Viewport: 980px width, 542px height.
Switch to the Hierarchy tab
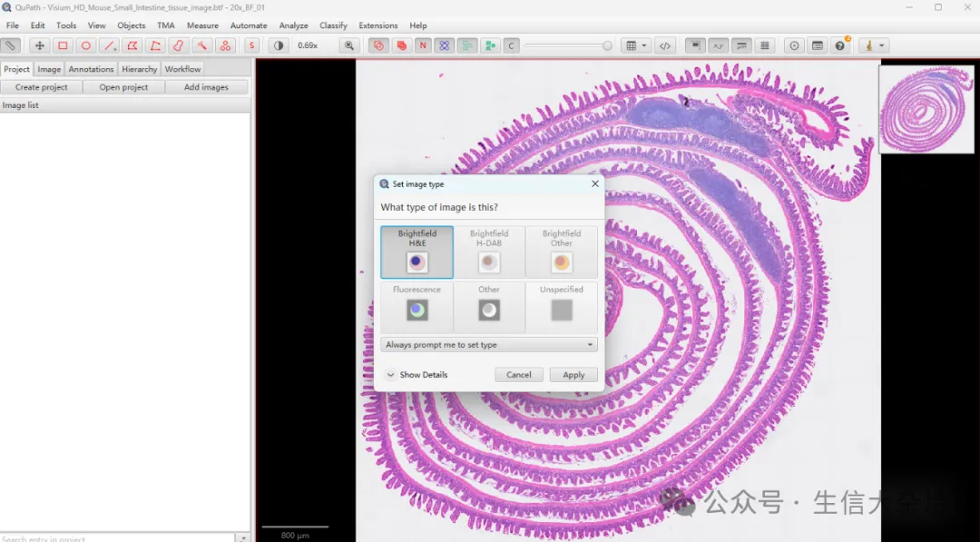click(x=140, y=69)
